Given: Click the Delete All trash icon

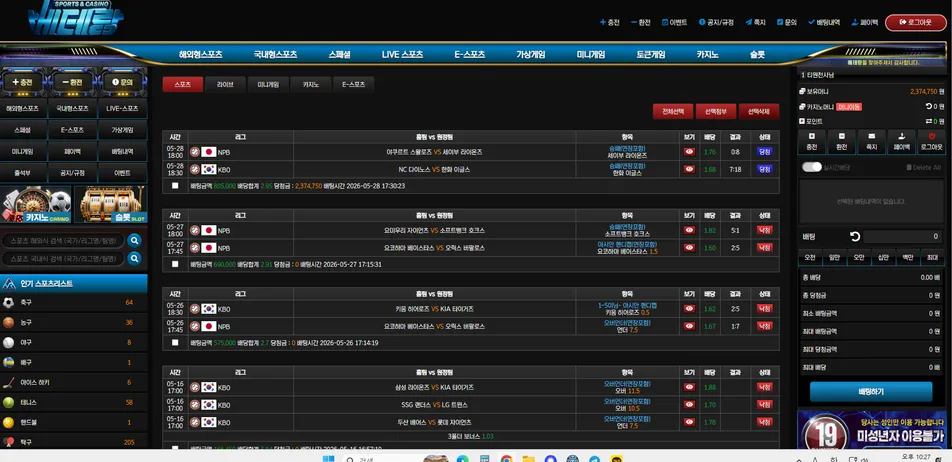Looking at the screenshot, I should (908, 167).
